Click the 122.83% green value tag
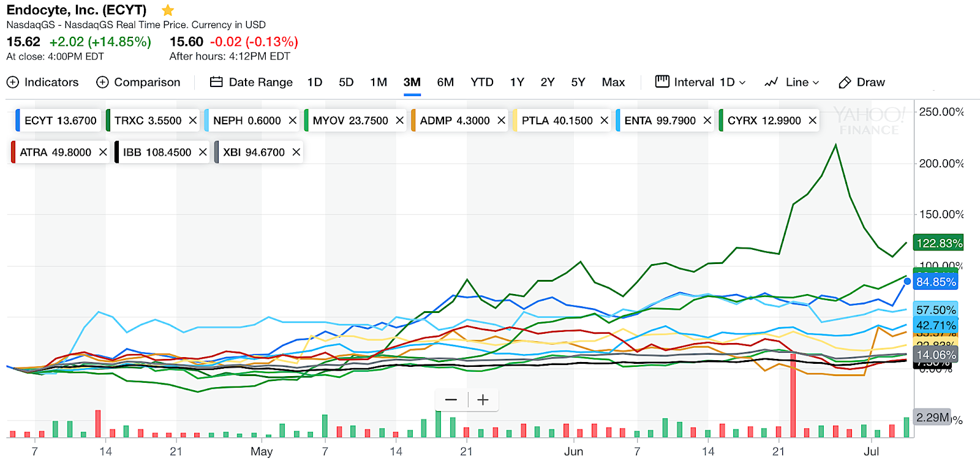 (x=938, y=243)
